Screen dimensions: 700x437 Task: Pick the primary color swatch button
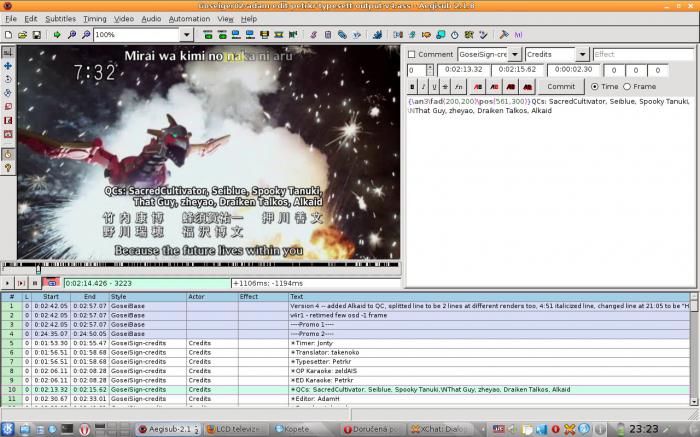478,87
